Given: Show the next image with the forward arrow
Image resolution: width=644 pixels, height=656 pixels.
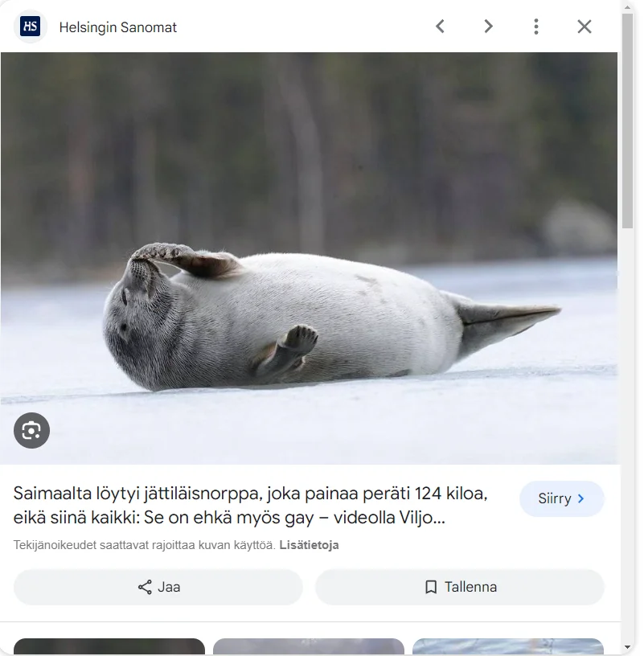Looking at the screenshot, I should pyautogui.click(x=488, y=27).
